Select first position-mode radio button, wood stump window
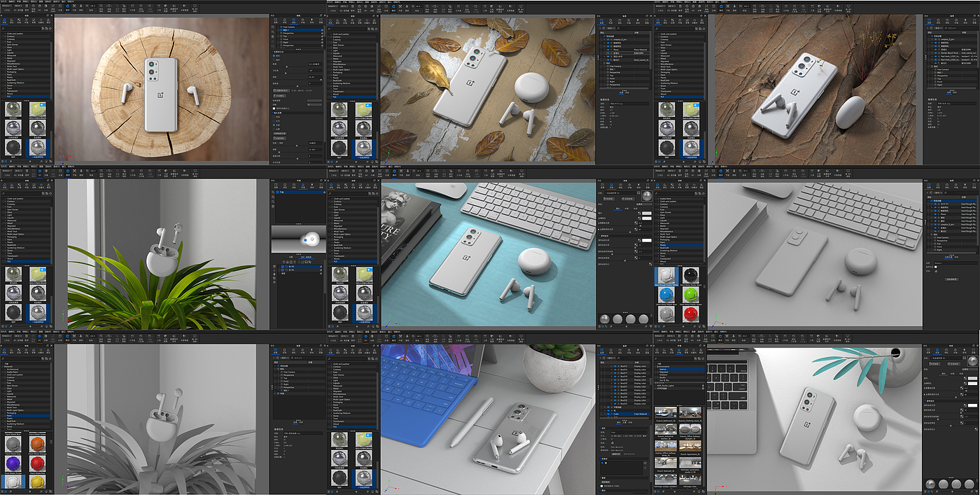980x495 pixels. point(274,56)
